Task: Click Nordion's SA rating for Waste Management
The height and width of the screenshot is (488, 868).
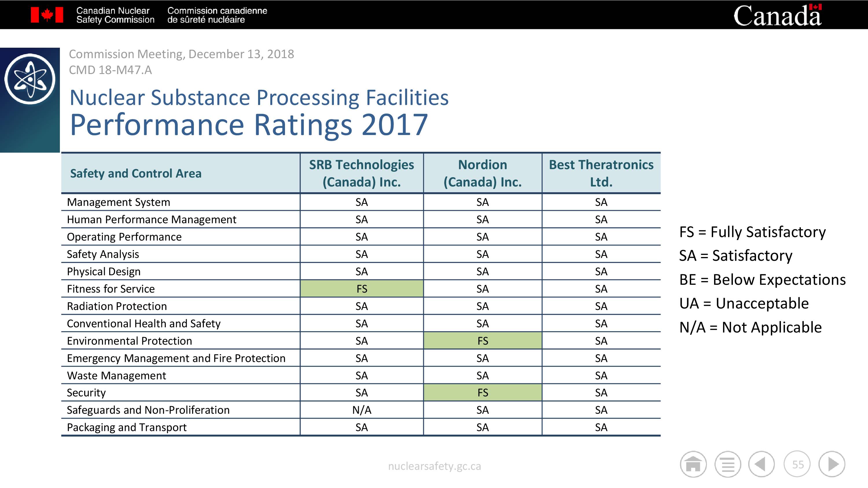Action: 483,376
